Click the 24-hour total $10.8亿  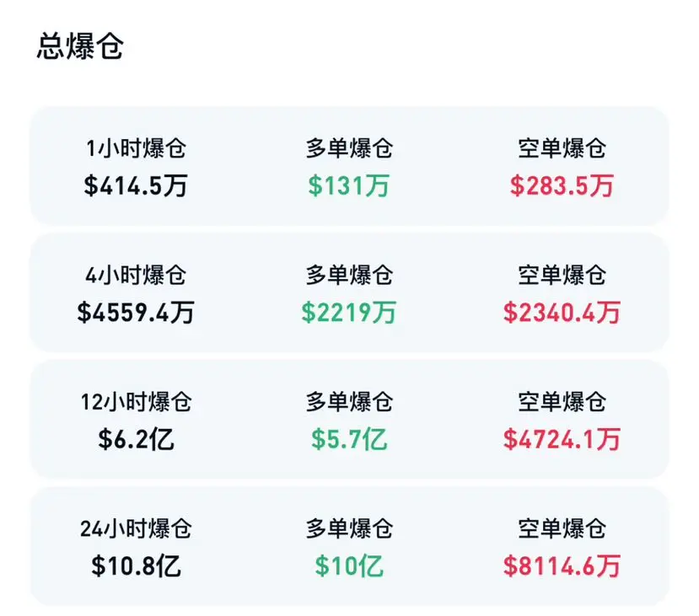[136, 566]
